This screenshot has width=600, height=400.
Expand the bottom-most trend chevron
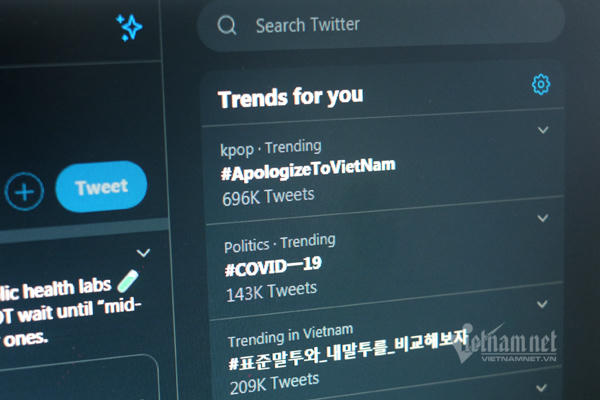click(541, 388)
